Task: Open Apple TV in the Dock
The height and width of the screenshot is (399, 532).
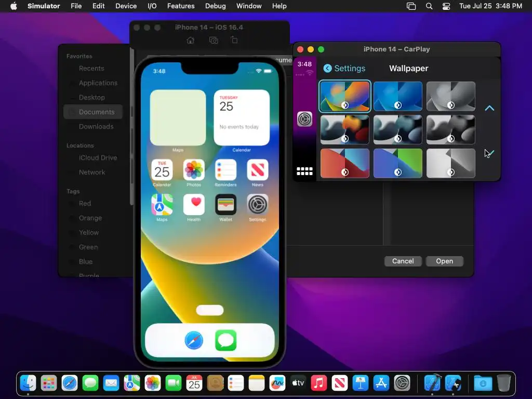Action: coord(298,383)
